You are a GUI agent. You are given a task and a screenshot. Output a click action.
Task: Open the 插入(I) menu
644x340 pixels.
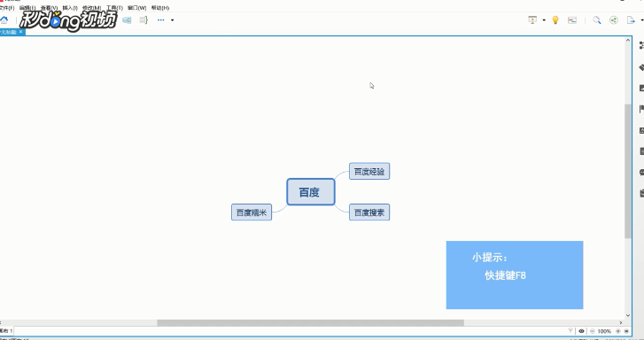coord(70,8)
